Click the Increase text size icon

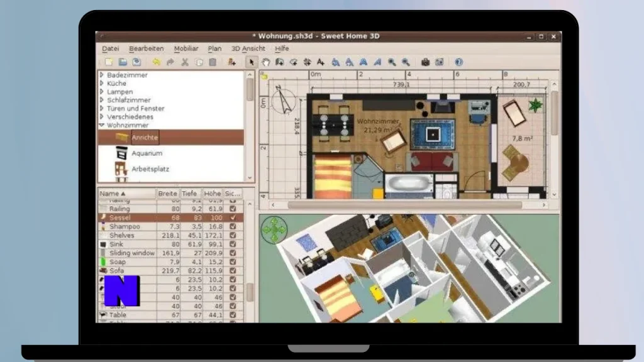pos(336,62)
